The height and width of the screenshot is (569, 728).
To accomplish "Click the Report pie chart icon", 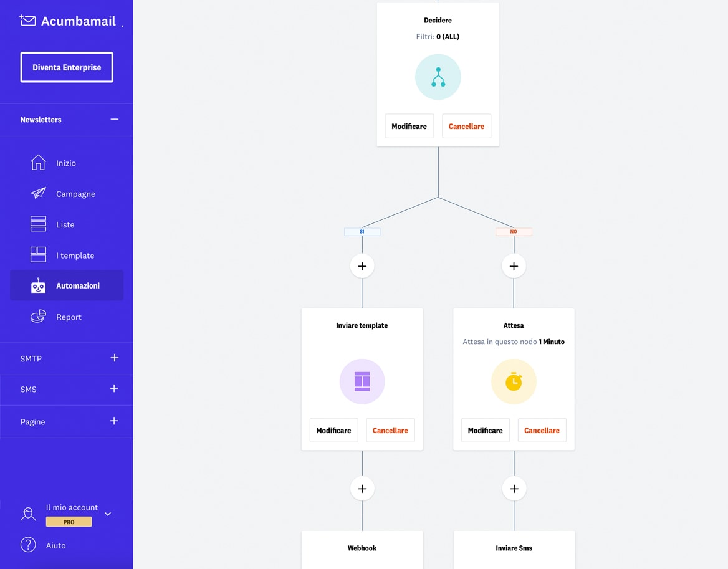I will pos(38,317).
